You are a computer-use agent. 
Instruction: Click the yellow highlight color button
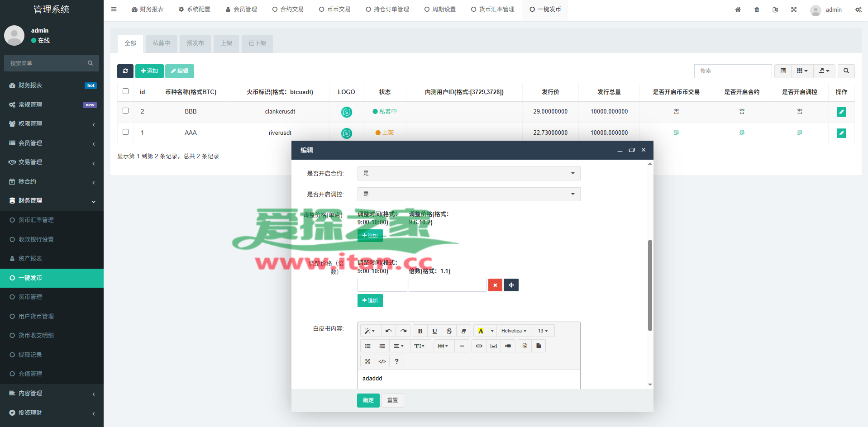coord(481,331)
